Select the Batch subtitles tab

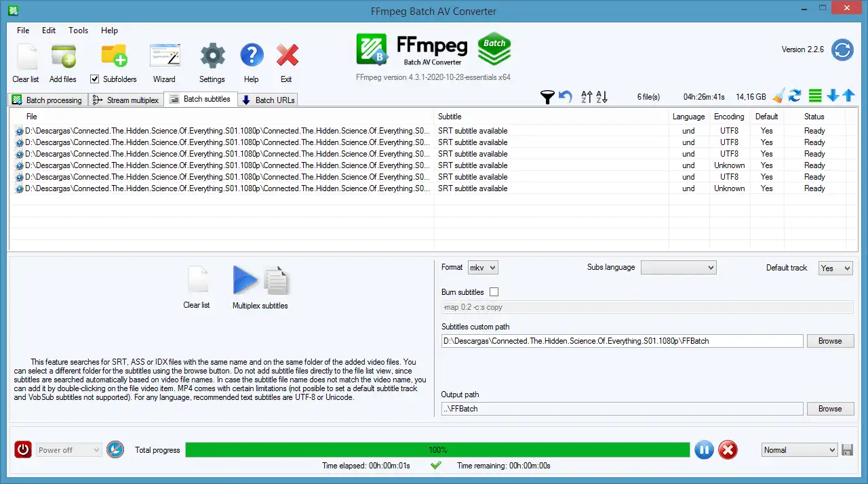201,99
